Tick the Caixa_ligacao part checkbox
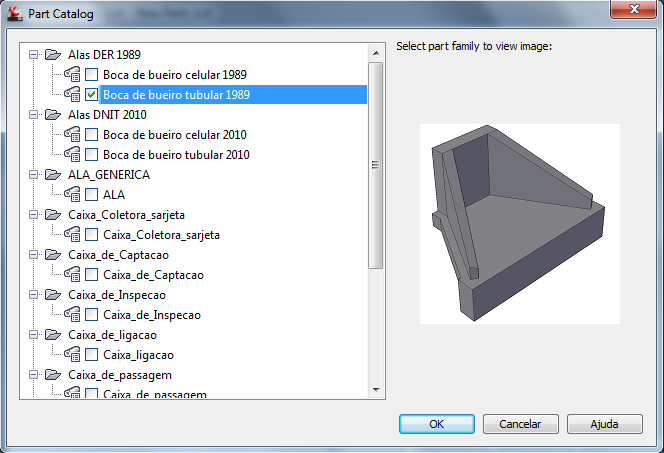The height and width of the screenshot is (453, 664). [x=91, y=355]
